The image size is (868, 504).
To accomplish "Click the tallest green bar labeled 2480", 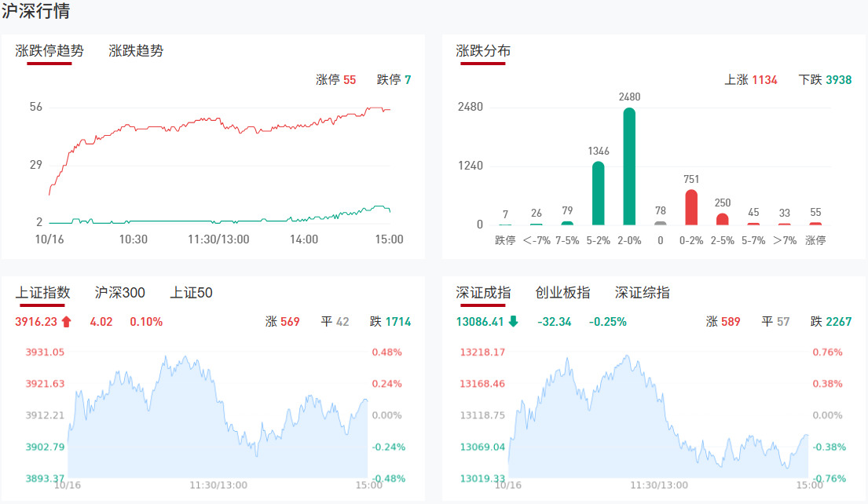I will (629, 166).
